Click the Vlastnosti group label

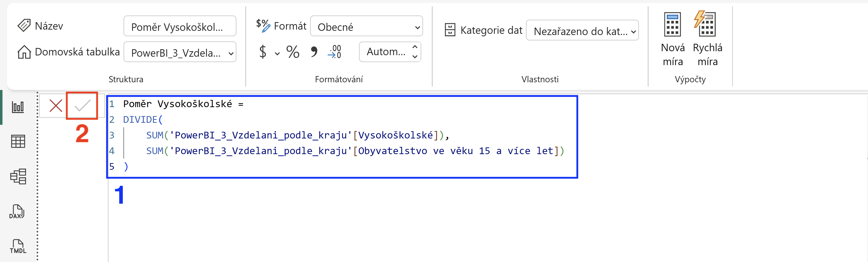[x=540, y=79]
